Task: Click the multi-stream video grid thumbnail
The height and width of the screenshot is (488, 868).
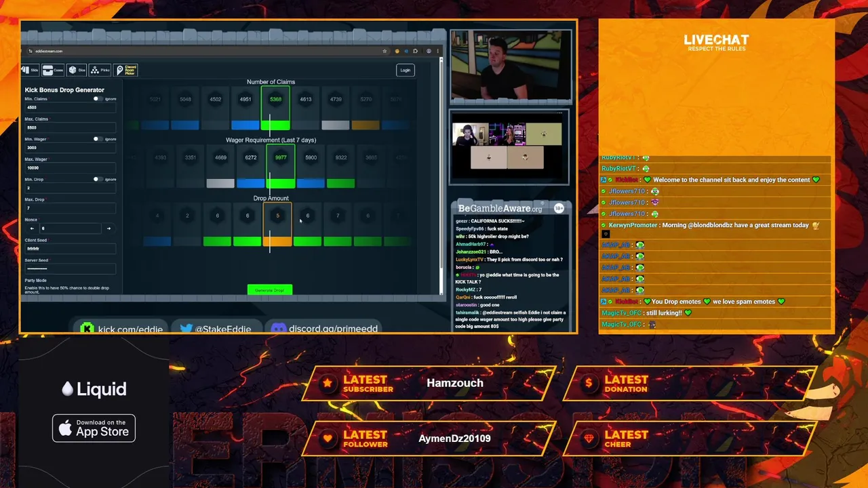Action: point(509,146)
